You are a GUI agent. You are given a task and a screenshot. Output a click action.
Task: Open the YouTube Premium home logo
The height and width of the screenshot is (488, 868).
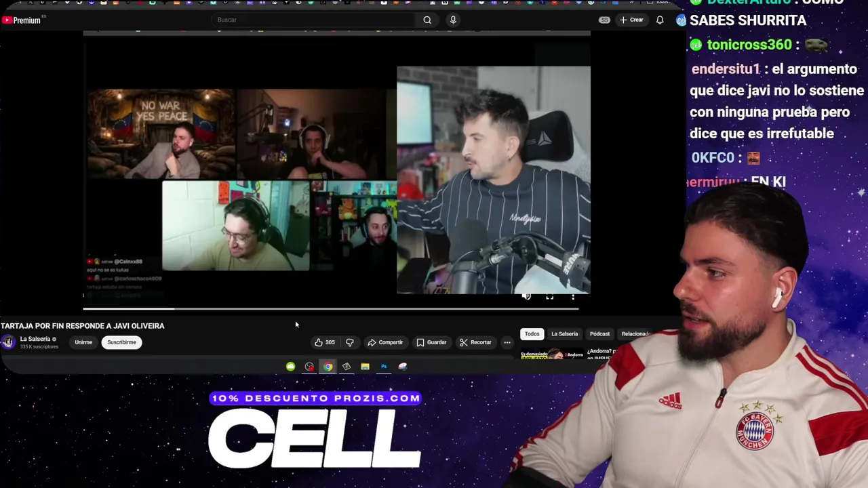pyautogui.click(x=21, y=20)
